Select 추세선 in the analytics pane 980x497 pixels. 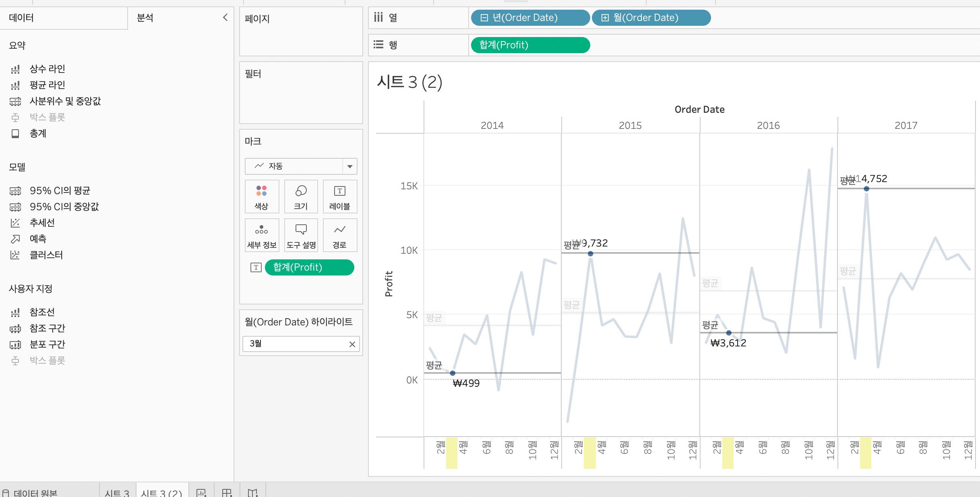point(42,223)
